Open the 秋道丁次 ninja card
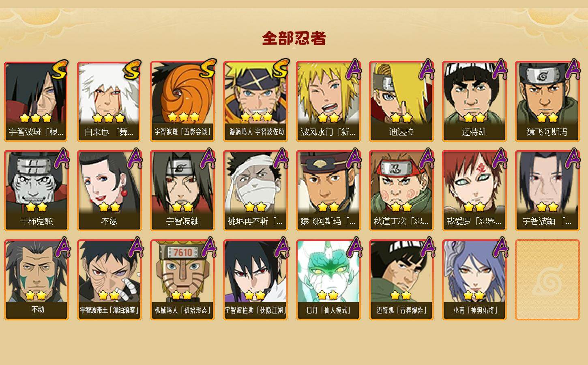The image size is (588, 365). (x=401, y=191)
